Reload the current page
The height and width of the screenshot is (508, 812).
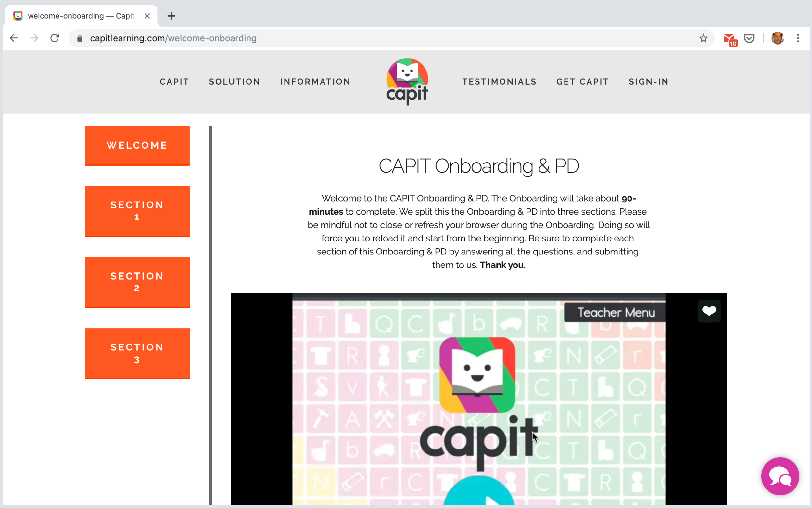tap(55, 38)
